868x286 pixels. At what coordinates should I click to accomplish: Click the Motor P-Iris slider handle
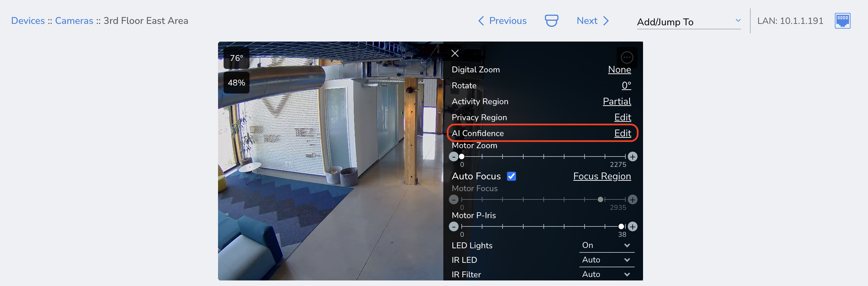click(x=621, y=227)
